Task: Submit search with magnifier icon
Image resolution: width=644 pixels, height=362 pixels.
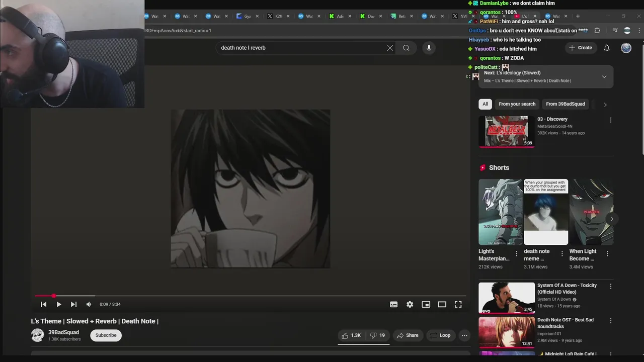Action: pyautogui.click(x=406, y=48)
